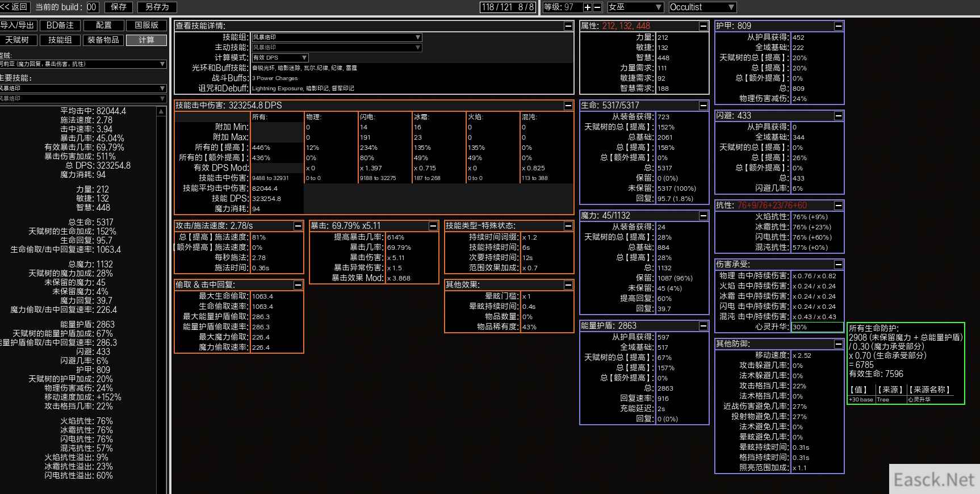The image size is (980, 494).
Task: Open the 女巫 class dropdown
Action: click(635, 7)
